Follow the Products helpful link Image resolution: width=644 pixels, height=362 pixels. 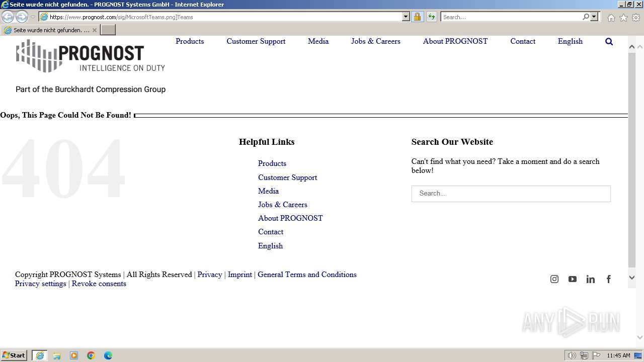tap(272, 163)
